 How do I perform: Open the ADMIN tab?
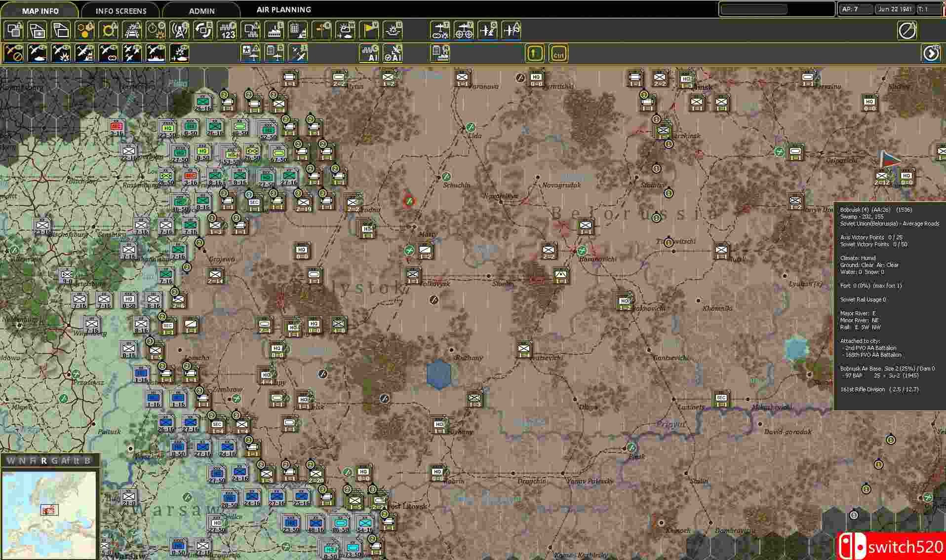[x=201, y=10]
